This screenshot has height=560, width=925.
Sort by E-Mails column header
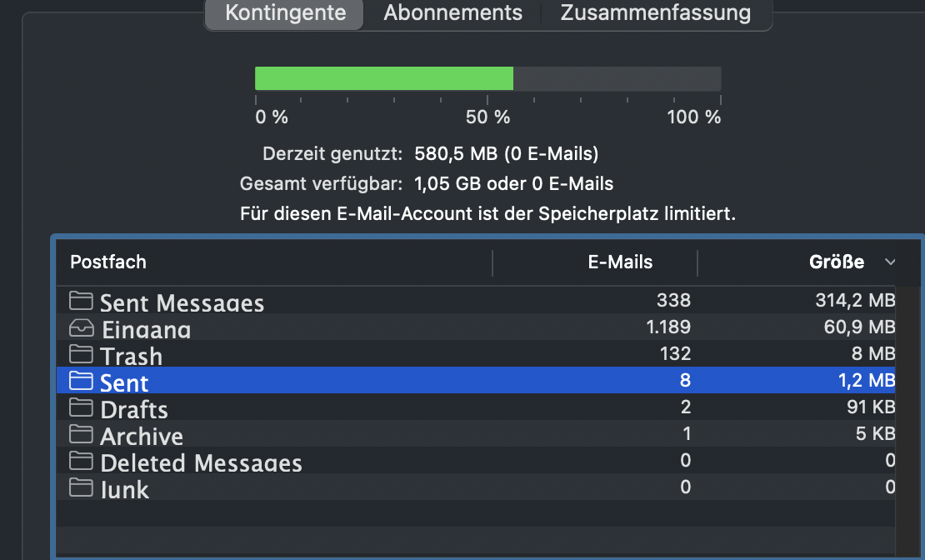point(620,262)
